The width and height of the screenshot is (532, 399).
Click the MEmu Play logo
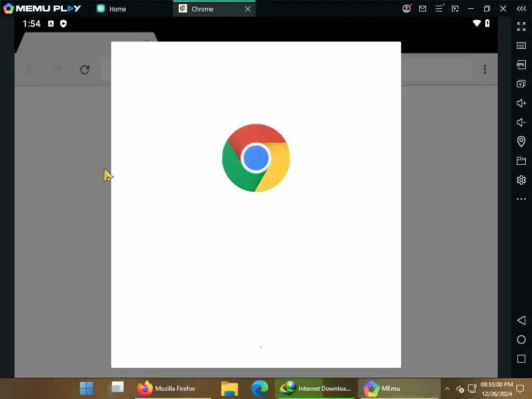click(x=42, y=8)
